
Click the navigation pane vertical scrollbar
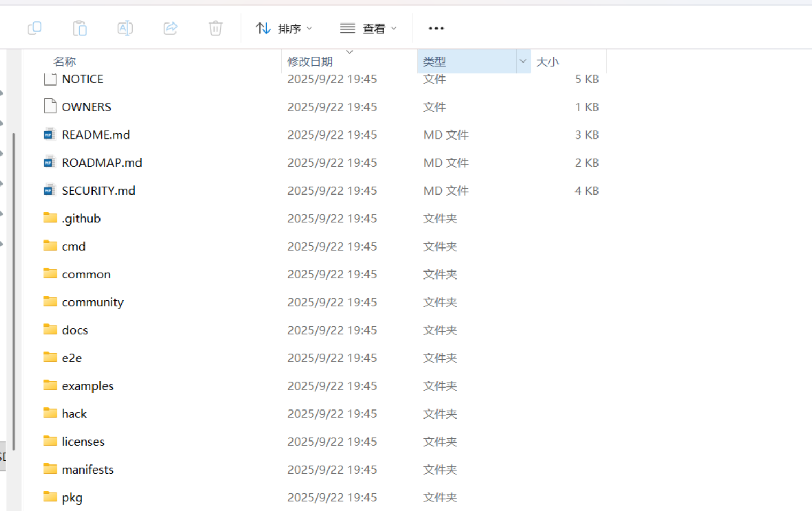[14, 291]
